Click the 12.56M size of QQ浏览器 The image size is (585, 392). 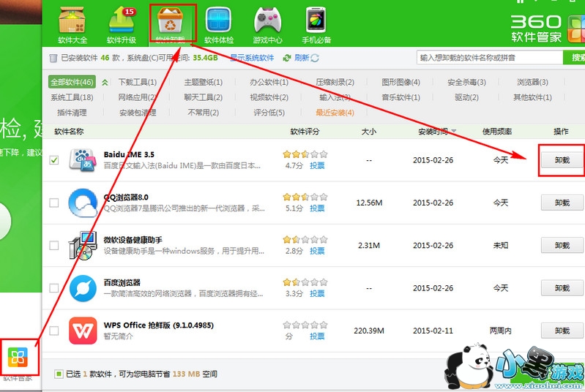tap(369, 203)
